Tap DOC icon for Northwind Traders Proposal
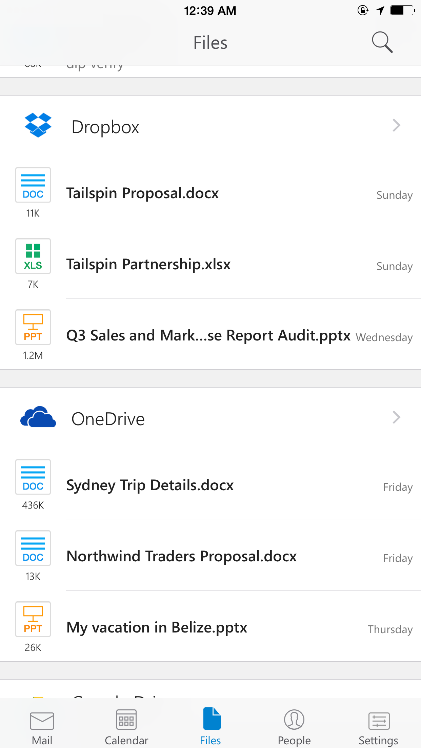The height and width of the screenshot is (748, 421). click(x=33, y=548)
